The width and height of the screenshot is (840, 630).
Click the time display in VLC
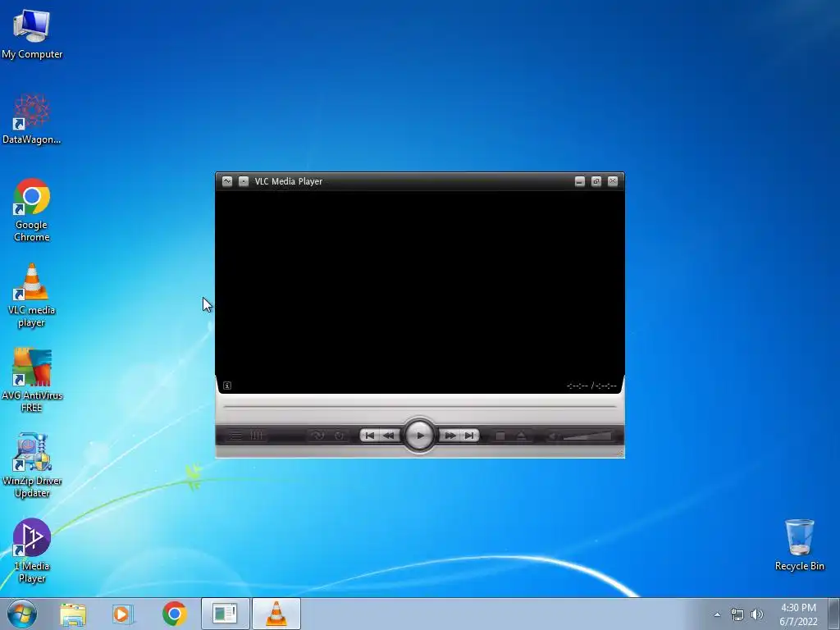[591, 386]
